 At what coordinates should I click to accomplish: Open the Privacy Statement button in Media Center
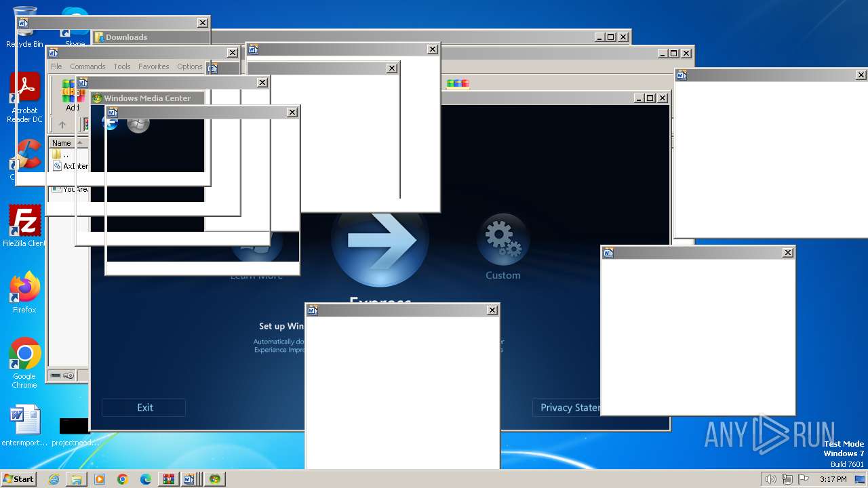click(567, 407)
